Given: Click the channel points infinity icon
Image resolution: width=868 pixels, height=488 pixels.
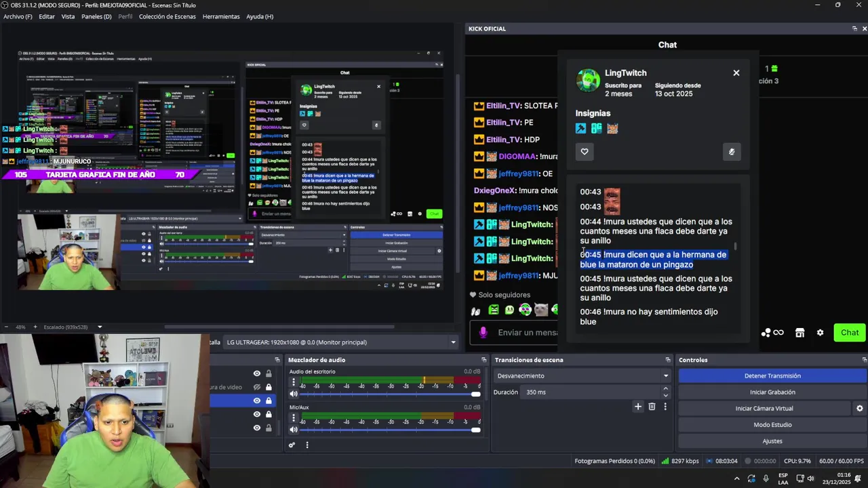Looking at the screenshot, I should [x=778, y=333].
